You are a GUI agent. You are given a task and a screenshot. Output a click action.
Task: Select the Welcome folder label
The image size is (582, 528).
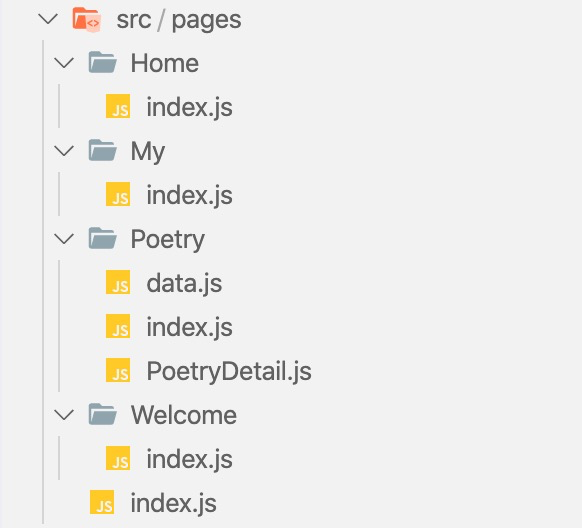[x=184, y=415]
